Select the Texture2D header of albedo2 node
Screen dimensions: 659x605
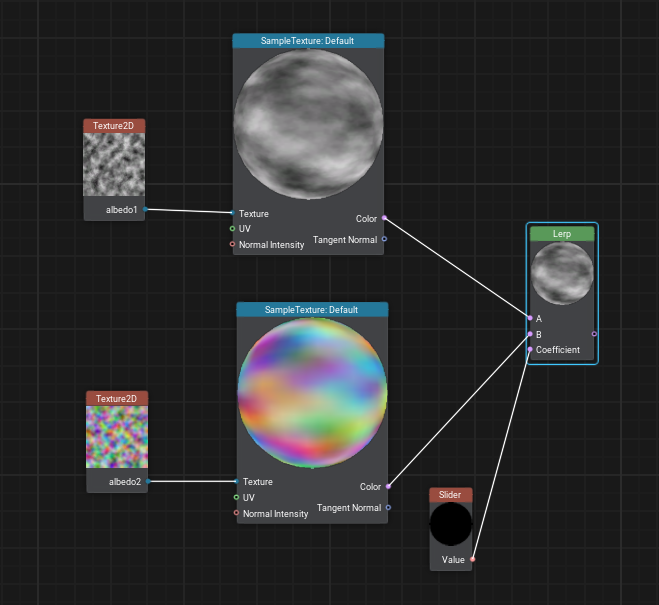point(117,398)
